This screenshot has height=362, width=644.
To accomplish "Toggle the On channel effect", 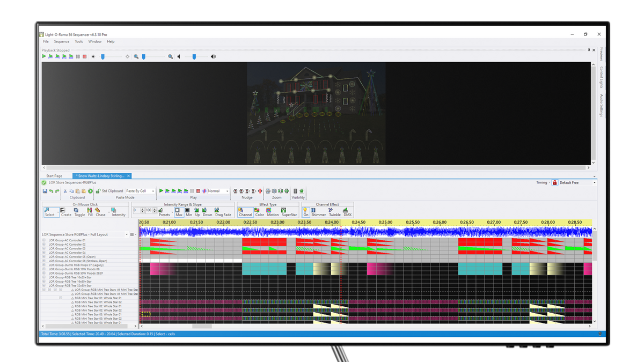I will [306, 212].
